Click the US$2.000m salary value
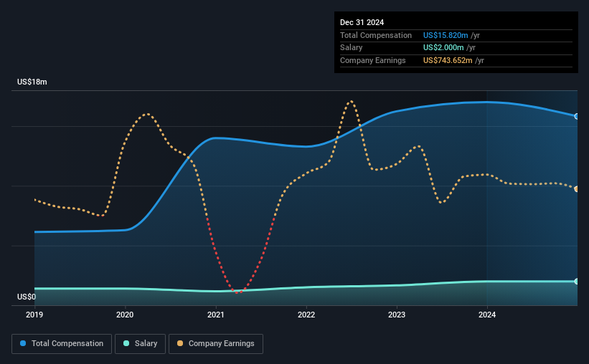The width and height of the screenshot is (589, 364). pyautogui.click(x=443, y=48)
